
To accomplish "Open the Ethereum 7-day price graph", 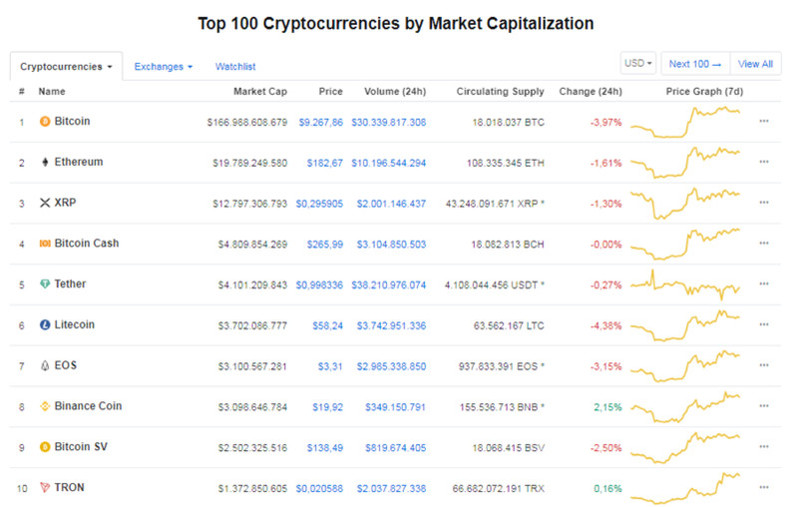I will (685, 162).
